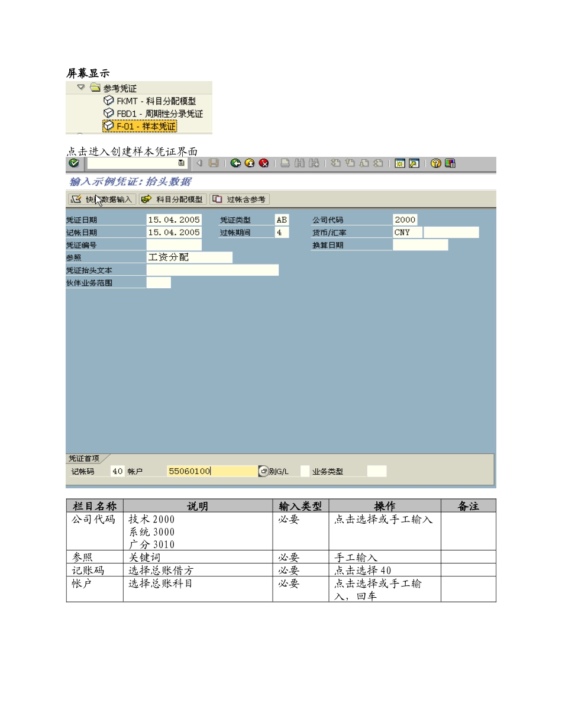This screenshot has height=728, width=562.
Task: Click the Customize Local Layout icon
Action: (x=450, y=163)
